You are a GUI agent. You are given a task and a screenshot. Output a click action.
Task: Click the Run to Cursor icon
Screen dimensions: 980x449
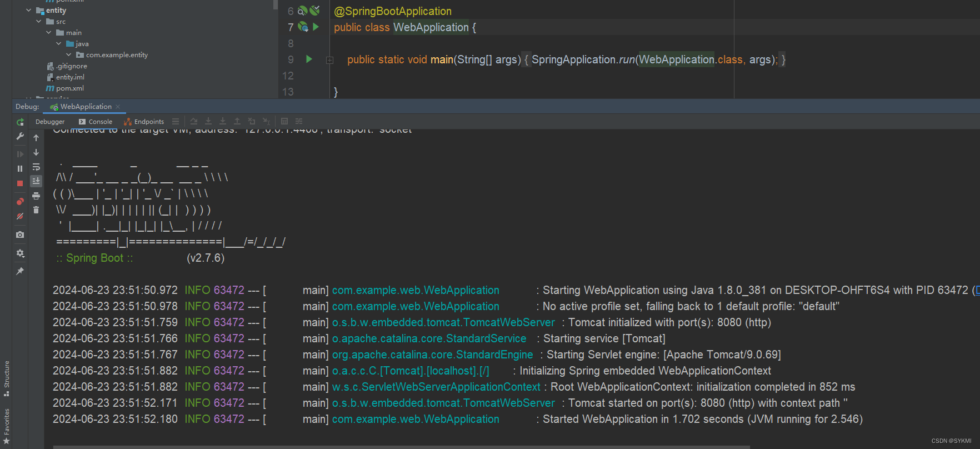pos(266,121)
